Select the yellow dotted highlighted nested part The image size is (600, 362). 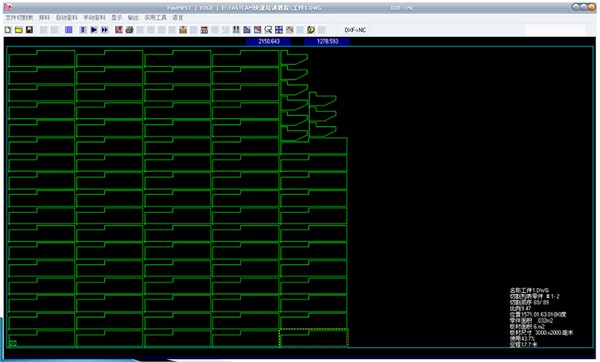(x=313, y=338)
